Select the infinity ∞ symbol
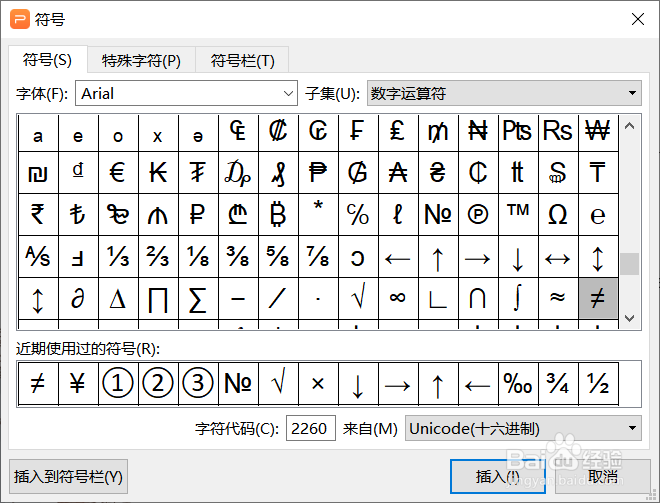 click(x=398, y=298)
